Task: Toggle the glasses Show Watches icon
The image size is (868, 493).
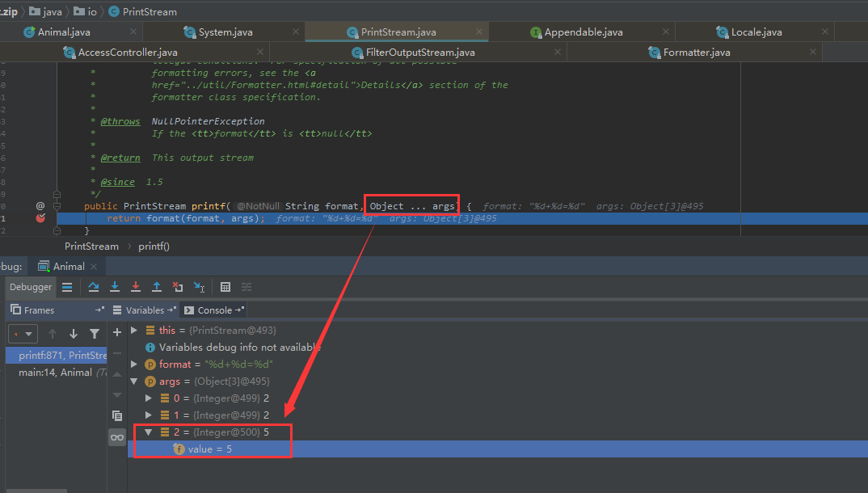Action: pyautogui.click(x=117, y=438)
